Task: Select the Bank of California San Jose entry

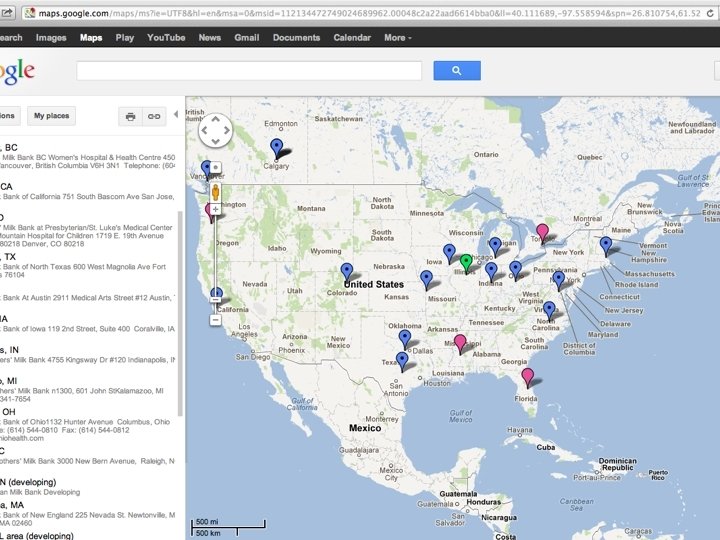Action: coord(87,191)
